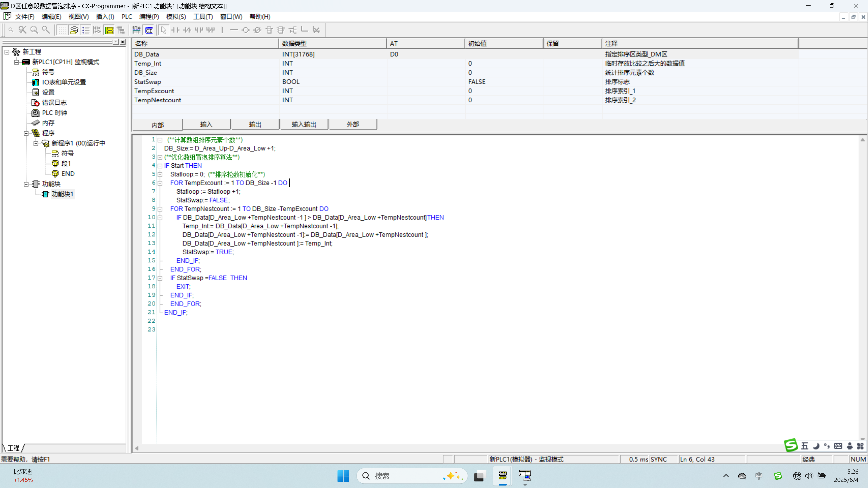Image resolution: width=868 pixels, height=488 pixels.
Task: Toggle mnemonics view list icon
Action: click(86, 30)
